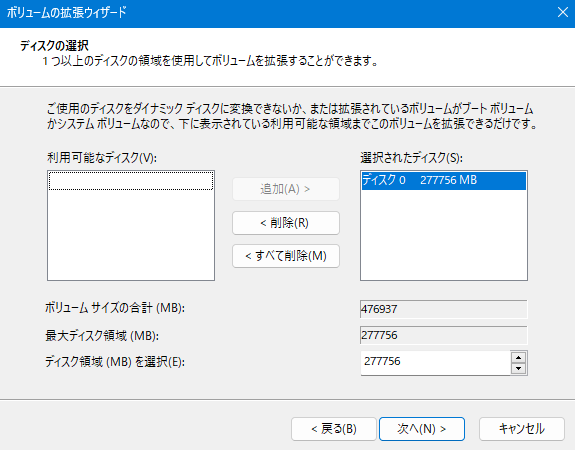The image size is (575, 450).
Task: Click the < すべて削除(M) button
Action: click(286, 256)
